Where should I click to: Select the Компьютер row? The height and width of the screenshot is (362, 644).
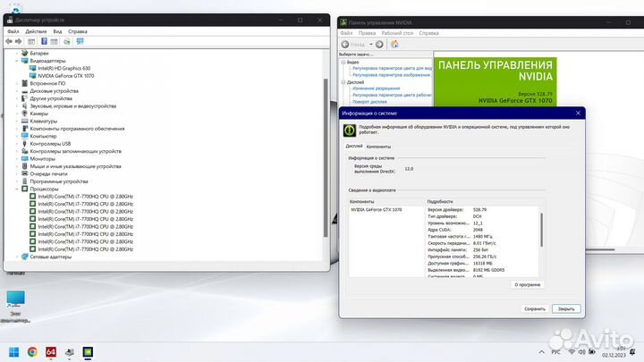[x=43, y=136]
